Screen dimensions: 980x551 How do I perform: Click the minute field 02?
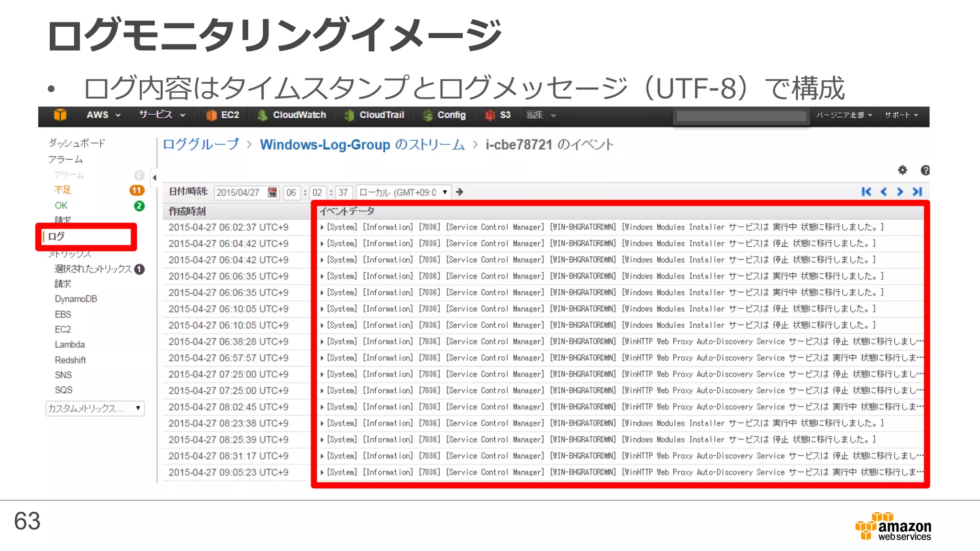[317, 192]
